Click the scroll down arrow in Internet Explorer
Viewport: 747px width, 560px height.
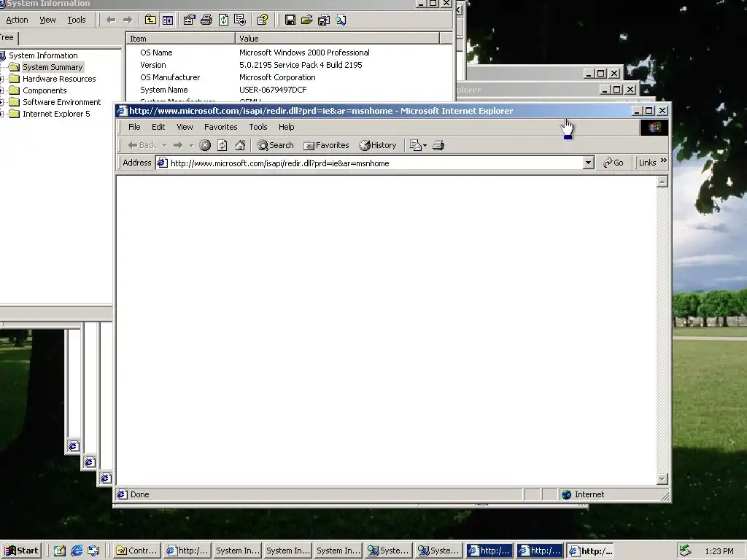[662, 479]
